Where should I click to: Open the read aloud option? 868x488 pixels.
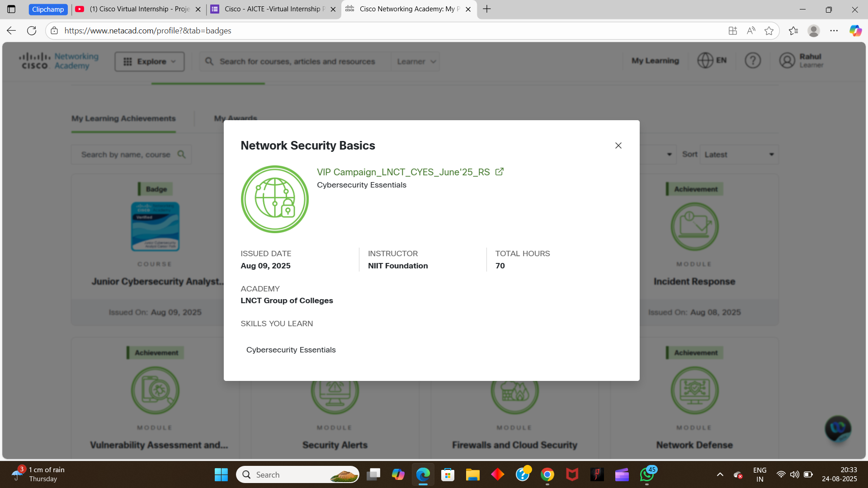click(751, 31)
